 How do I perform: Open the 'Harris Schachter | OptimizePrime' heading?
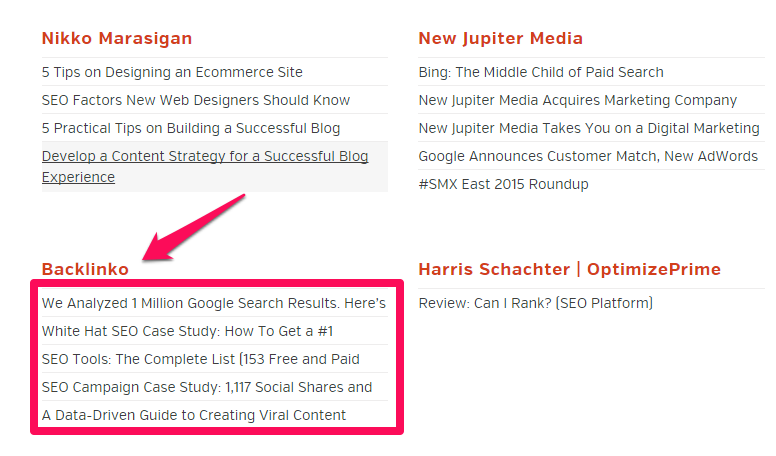click(570, 269)
